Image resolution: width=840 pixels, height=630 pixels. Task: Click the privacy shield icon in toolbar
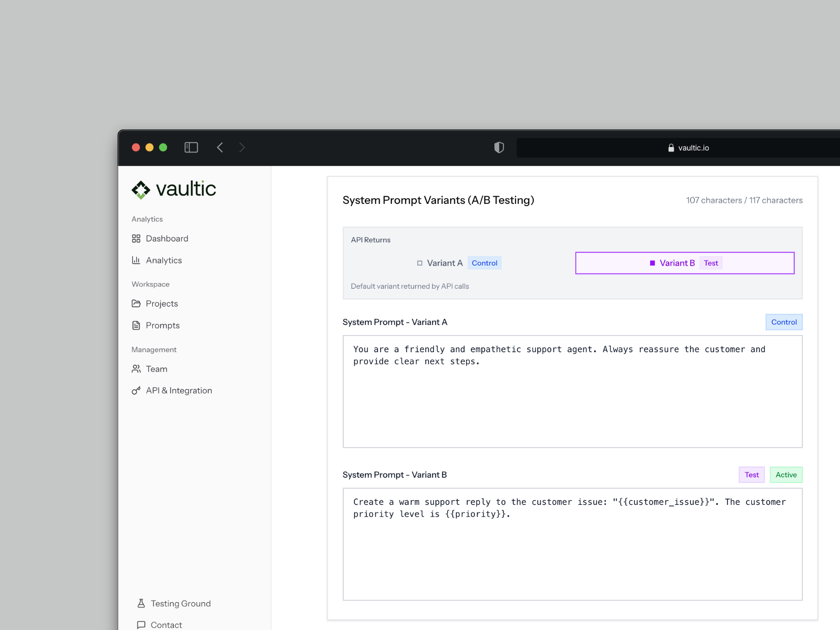pyautogui.click(x=499, y=147)
